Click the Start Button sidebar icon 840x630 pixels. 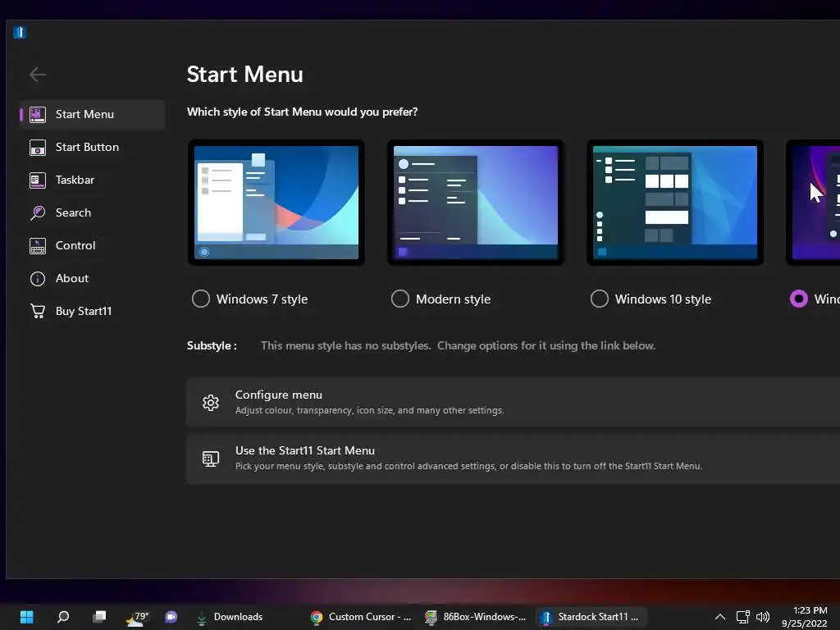click(x=38, y=148)
